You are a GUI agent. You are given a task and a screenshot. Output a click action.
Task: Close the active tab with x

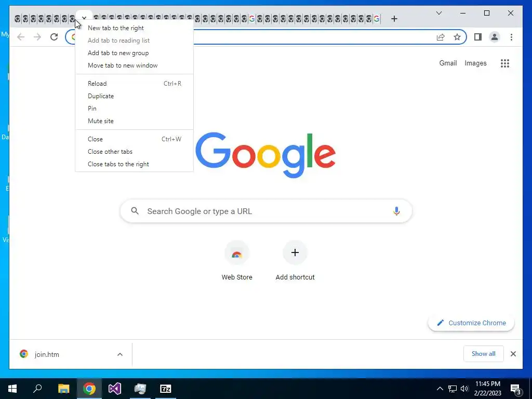click(84, 18)
